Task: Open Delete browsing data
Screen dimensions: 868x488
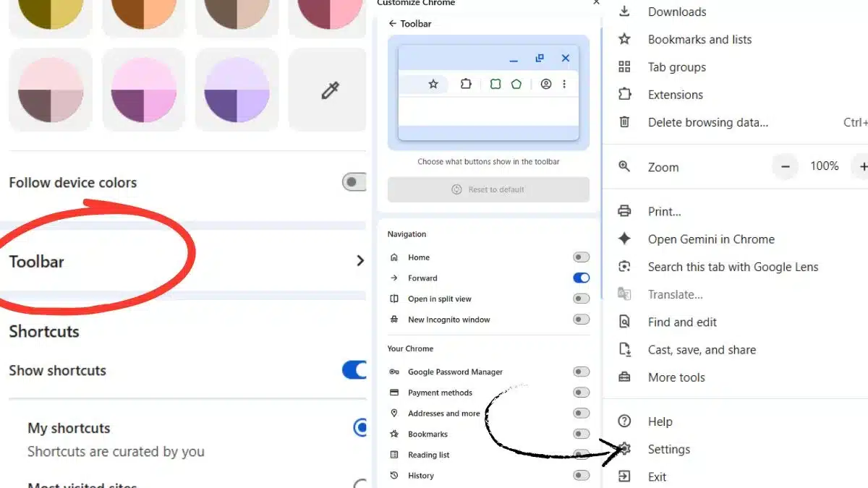Action: (x=707, y=122)
